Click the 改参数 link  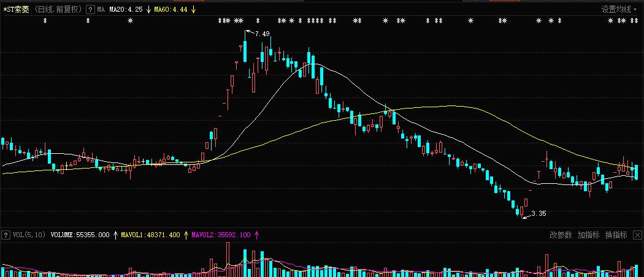(560, 235)
